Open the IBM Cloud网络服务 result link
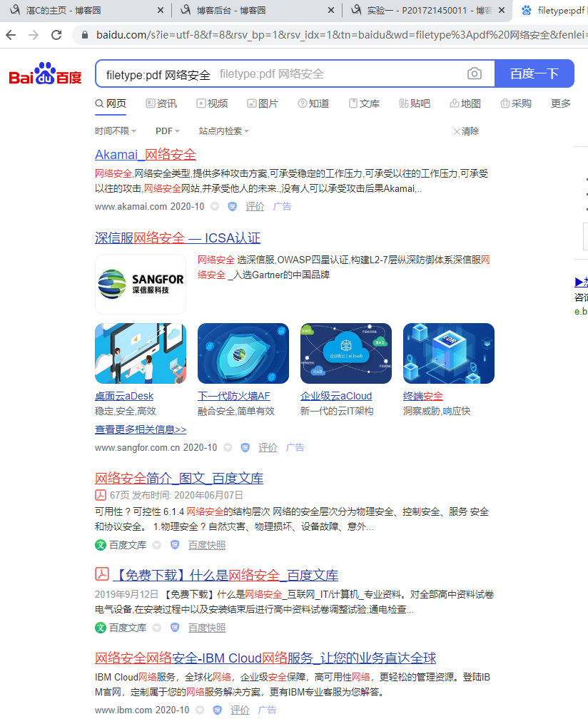The height and width of the screenshot is (724, 588). pyautogui.click(x=265, y=658)
